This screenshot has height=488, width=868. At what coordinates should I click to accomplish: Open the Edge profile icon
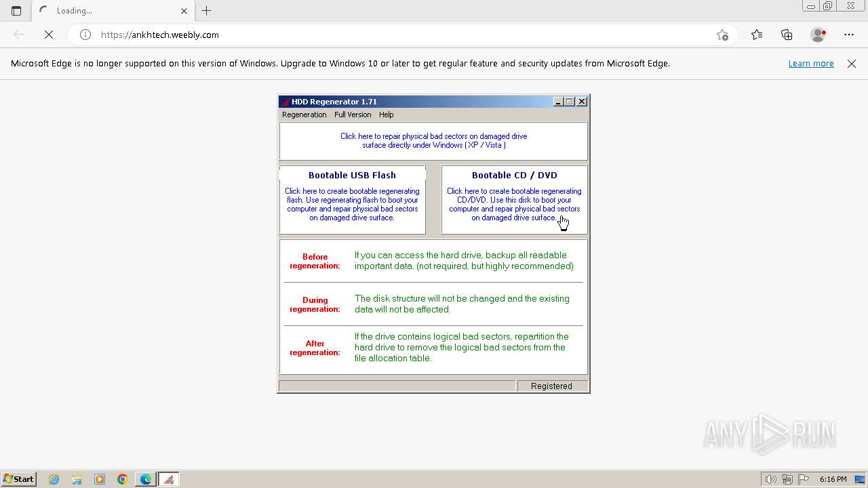(818, 35)
